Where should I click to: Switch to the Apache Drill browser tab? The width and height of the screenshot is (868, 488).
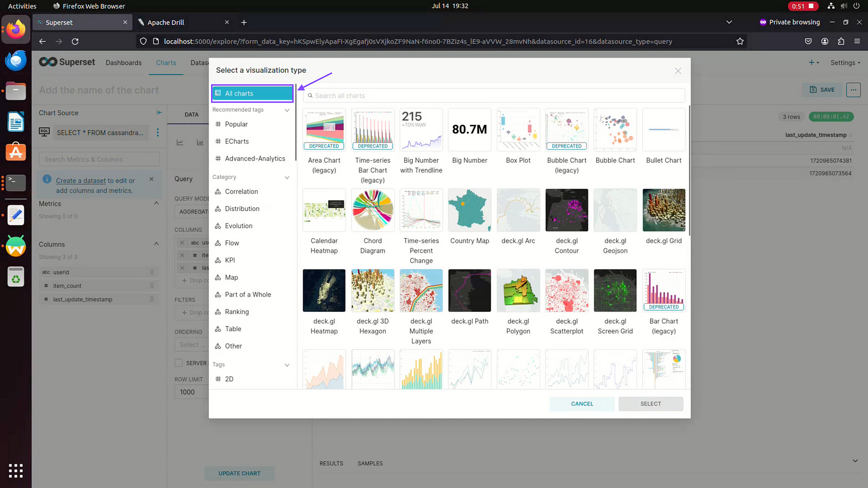click(166, 22)
